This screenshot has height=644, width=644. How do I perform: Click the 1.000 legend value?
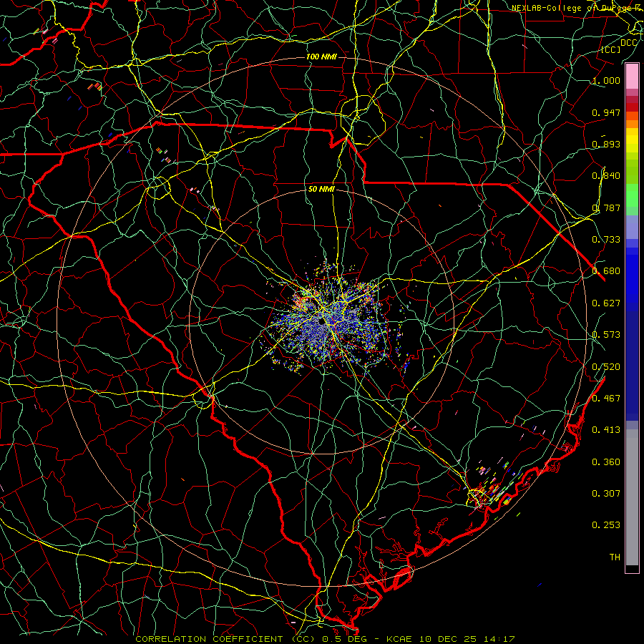pos(606,80)
